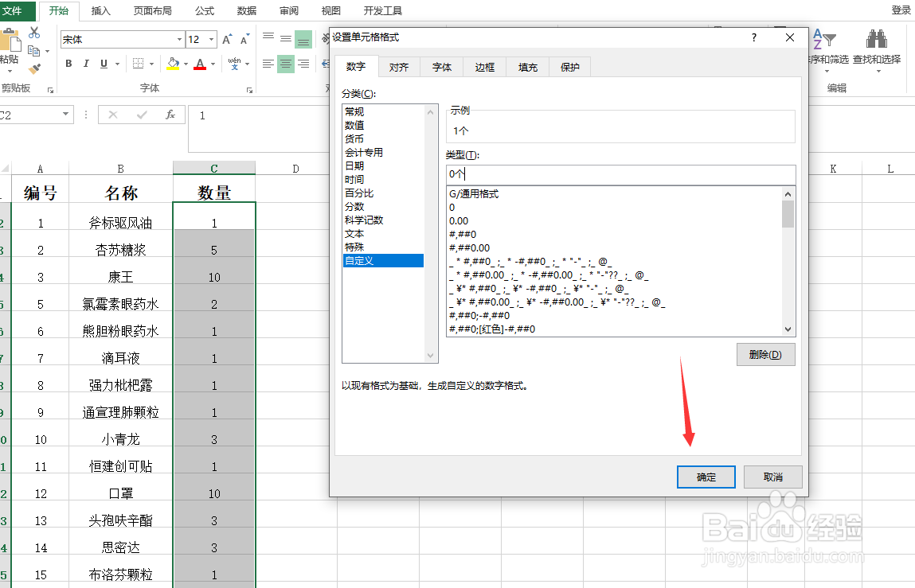Align text to middle vertically

[x=286, y=39]
